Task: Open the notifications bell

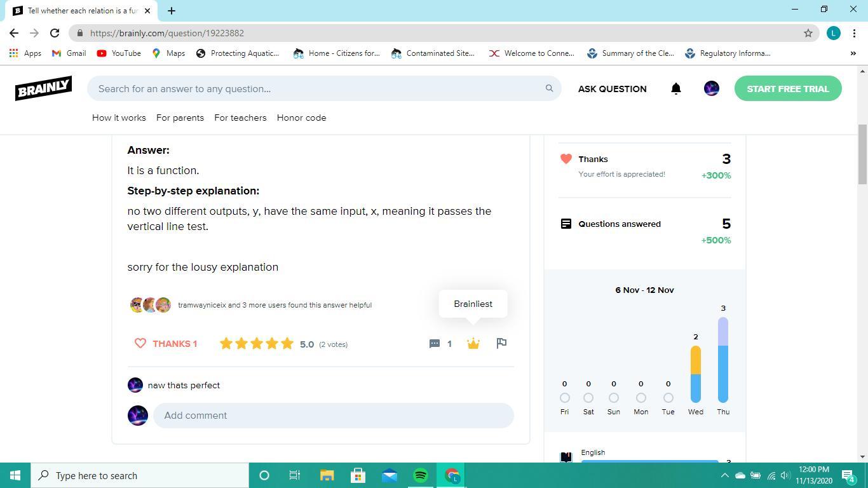Action: click(x=676, y=89)
